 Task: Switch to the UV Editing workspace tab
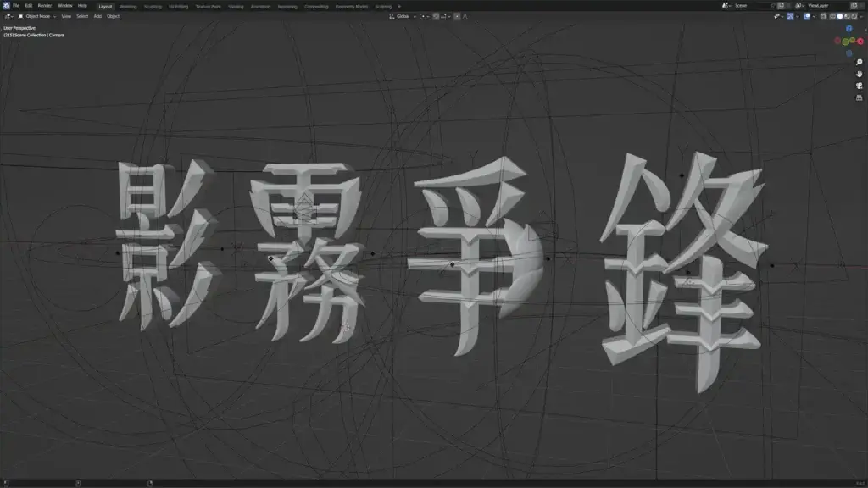click(178, 6)
